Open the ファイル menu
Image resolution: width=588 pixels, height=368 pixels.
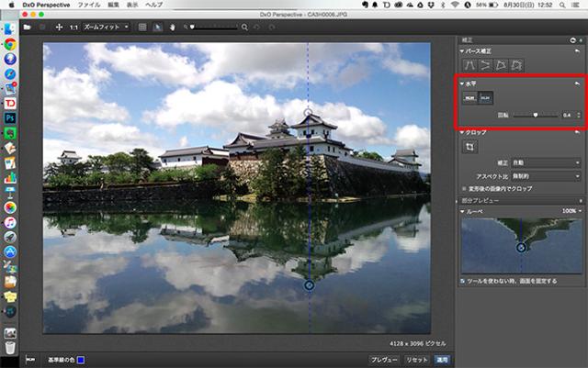pyautogui.click(x=90, y=5)
